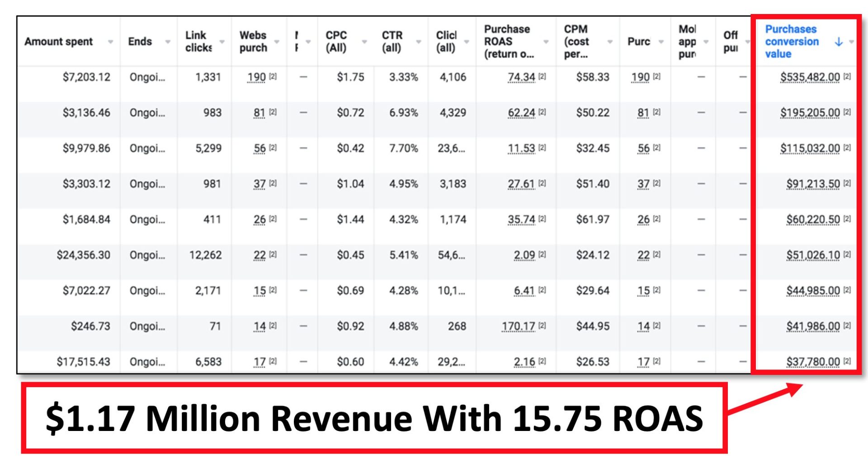The width and height of the screenshot is (868, 459).
Task: Select the 1,174 clicks (all) cell
Action: pyautogui.click(x=453, y=219)
